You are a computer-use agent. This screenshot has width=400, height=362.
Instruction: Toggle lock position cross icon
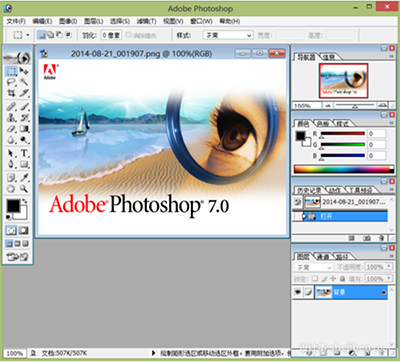333,278
